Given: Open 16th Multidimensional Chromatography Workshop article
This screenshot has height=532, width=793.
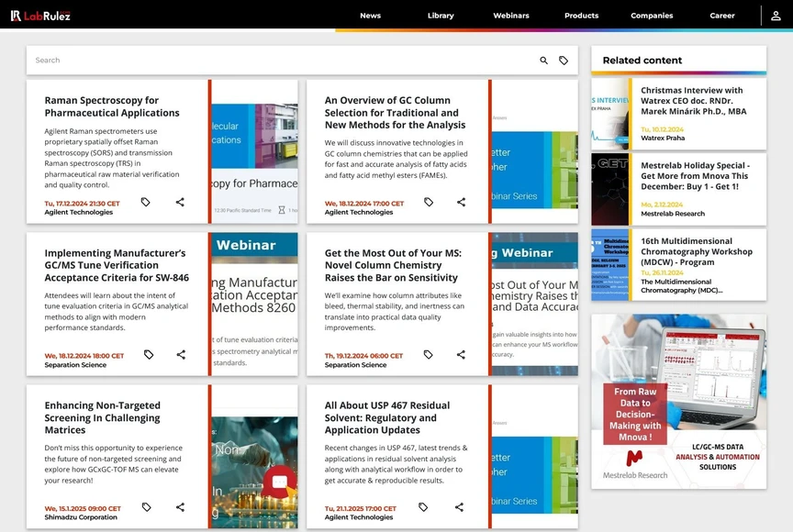Looking at the screenshot, I should (697, 251).
